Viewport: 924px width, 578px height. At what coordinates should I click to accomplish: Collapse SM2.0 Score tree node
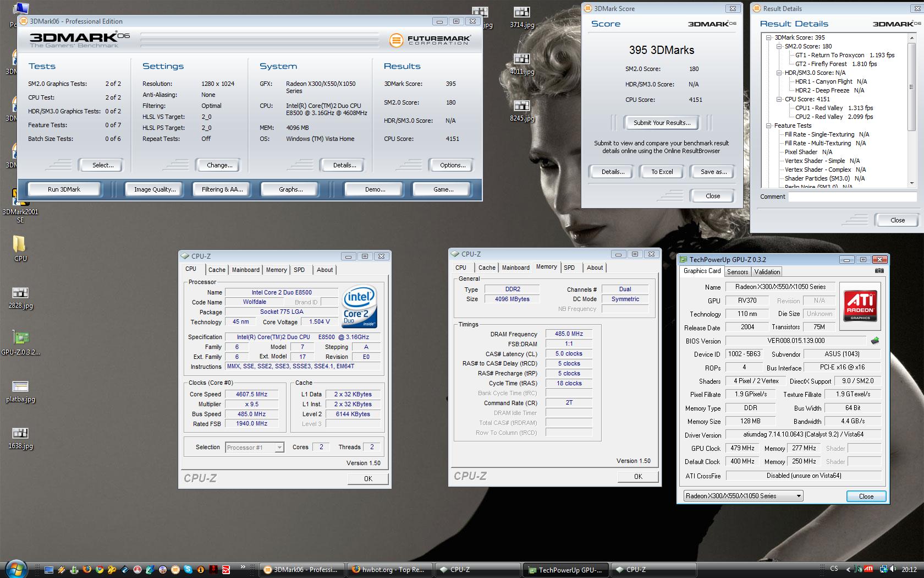tap(779, 46)
